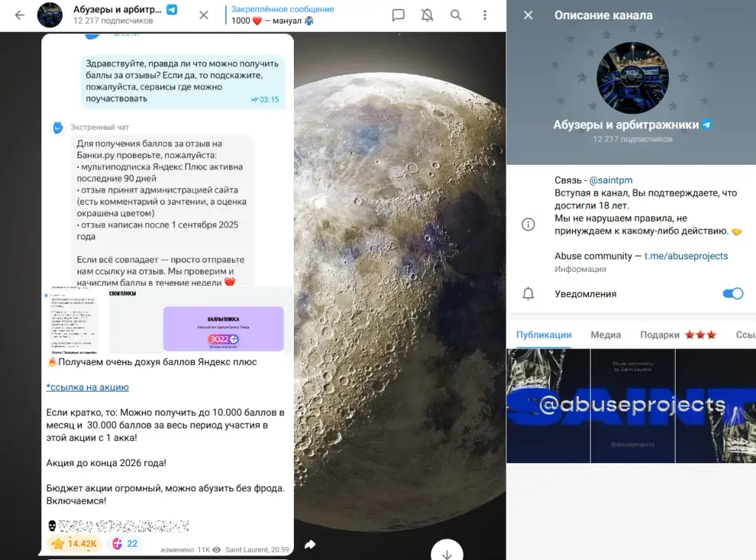The image size is (756, 560).
Task: Switch to the Медиа tab
Action: tap(605, 335)
